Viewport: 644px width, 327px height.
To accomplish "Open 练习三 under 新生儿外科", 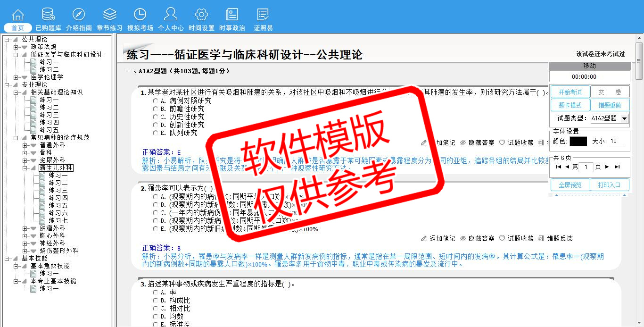I will coord(58,191).
